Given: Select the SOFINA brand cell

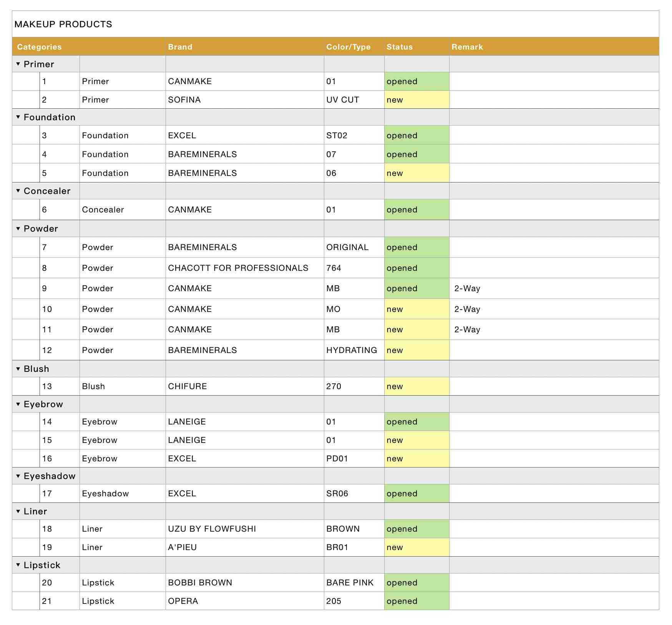Looking at the screenshot, I should coord(245,99).
